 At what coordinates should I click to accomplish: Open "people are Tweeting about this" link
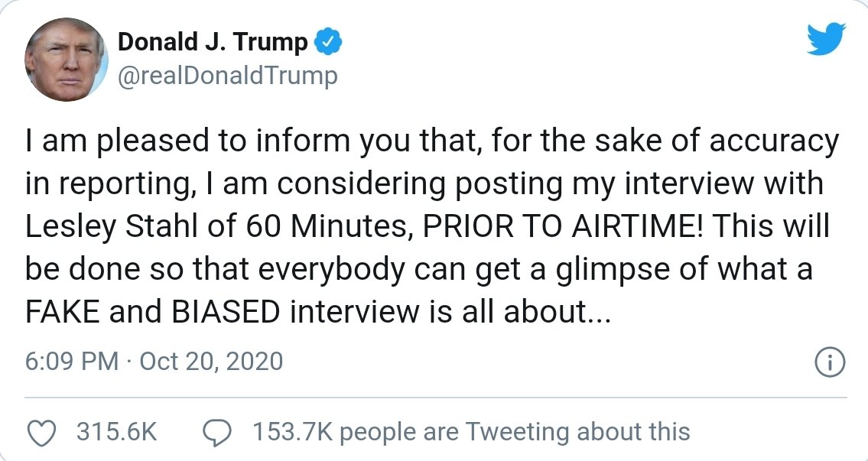[515, 432]
